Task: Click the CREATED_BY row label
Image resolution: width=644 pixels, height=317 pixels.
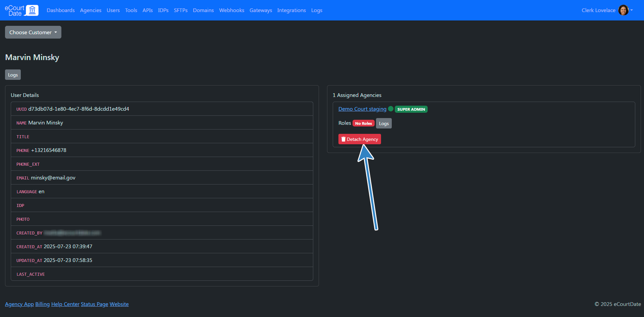Action: click(29, 233)
